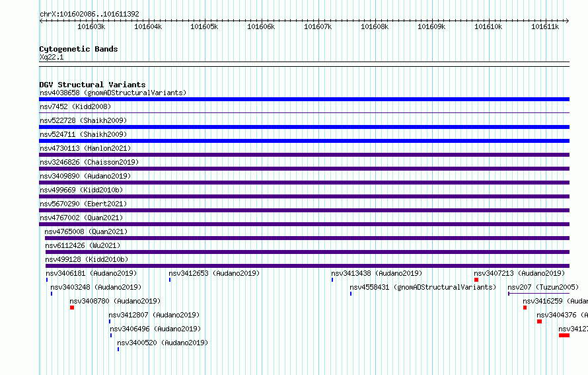Image resolution: width=588 pixels, height=375 pixels.
Task: Open nsv3409890 (Audano2019) label
Action: pos(85,176)
